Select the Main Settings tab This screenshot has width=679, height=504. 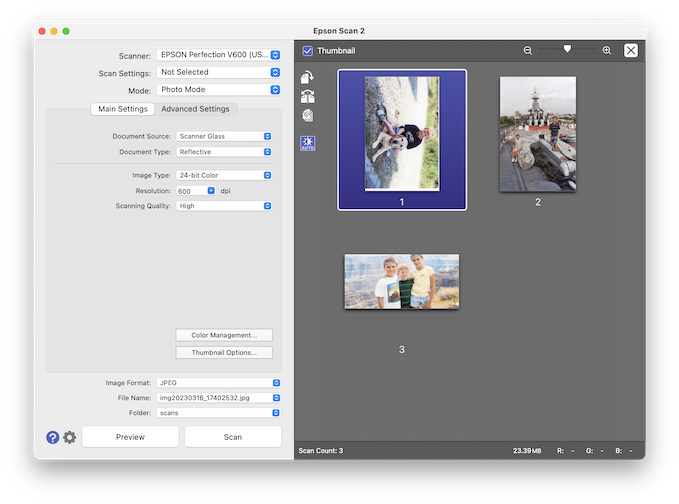click(x=122, y=109)
